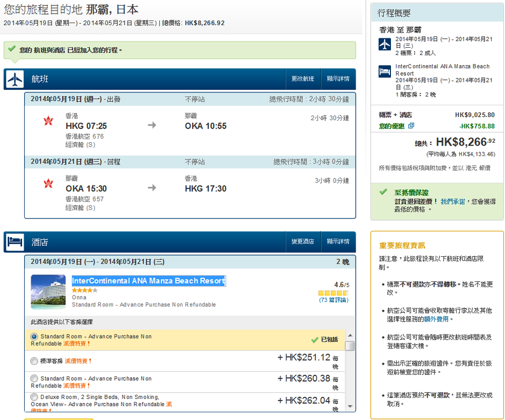Click the yellow guest rating bar for 4.6/5
The width and height of the screenshot is (505, 420).
pos(333,293)
